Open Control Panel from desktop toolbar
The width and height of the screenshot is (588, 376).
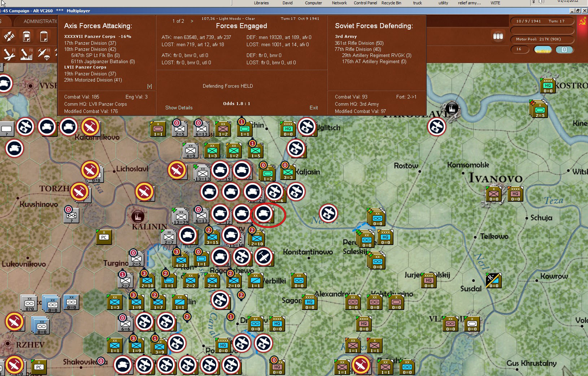[365, 3]
